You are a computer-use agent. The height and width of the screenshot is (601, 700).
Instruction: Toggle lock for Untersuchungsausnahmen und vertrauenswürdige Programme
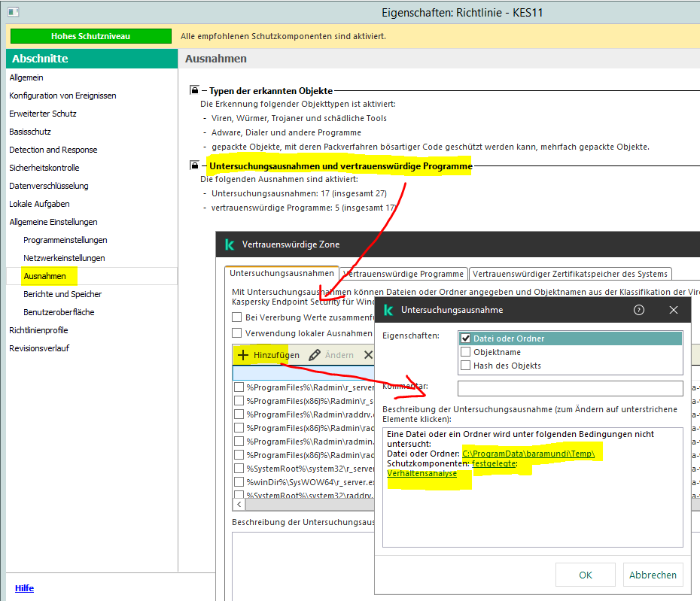click(194, 165)
